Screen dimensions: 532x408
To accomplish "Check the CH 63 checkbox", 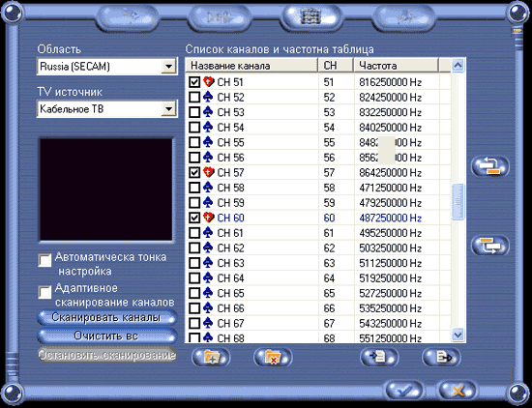I will click(194, 263).
